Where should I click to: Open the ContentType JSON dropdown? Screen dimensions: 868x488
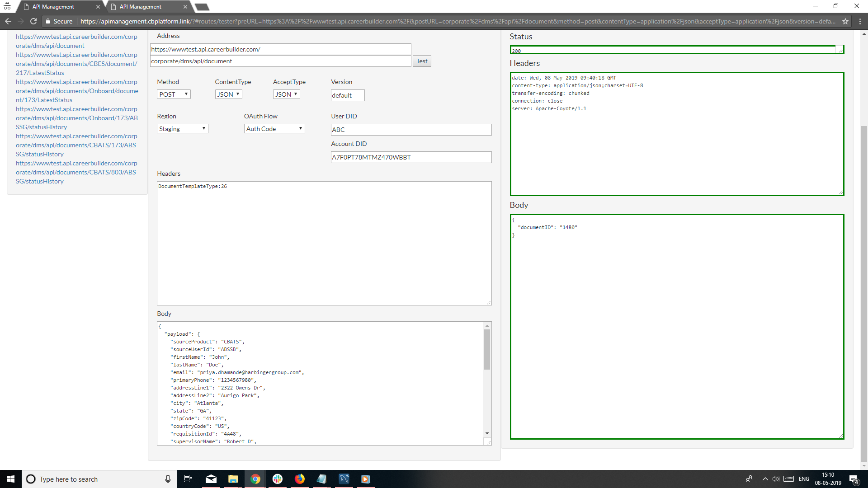(228, 94)
